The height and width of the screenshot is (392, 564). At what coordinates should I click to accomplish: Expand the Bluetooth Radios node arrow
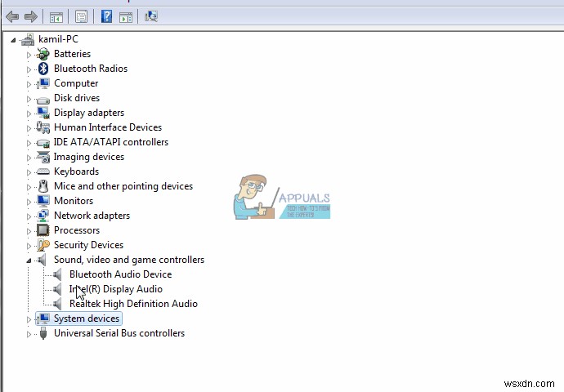point(29,69)
